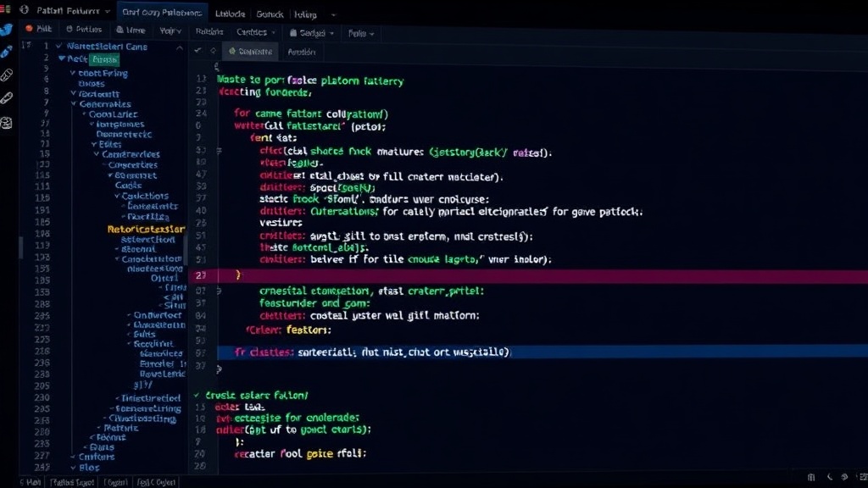Viewport: 868px width, 488px height.
Task: Select the blue pencil icon in the sidebar
Action: pos(6,52)
